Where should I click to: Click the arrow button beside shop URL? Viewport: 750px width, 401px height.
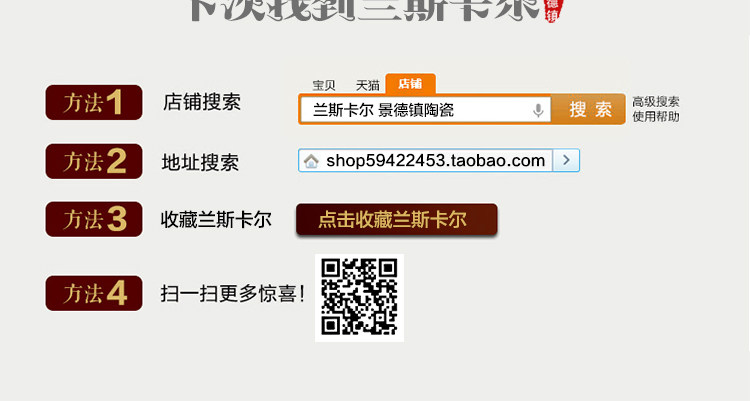coord(566,160)
